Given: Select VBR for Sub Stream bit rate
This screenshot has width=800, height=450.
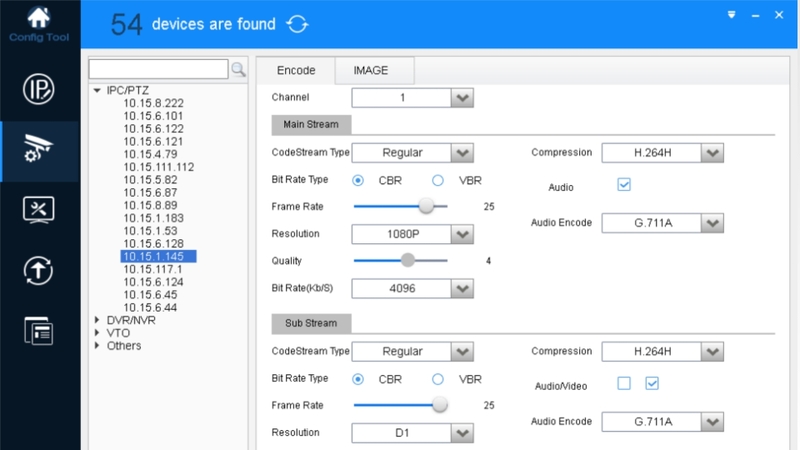Looking at the screenshot, I should [x=438, y=379].
